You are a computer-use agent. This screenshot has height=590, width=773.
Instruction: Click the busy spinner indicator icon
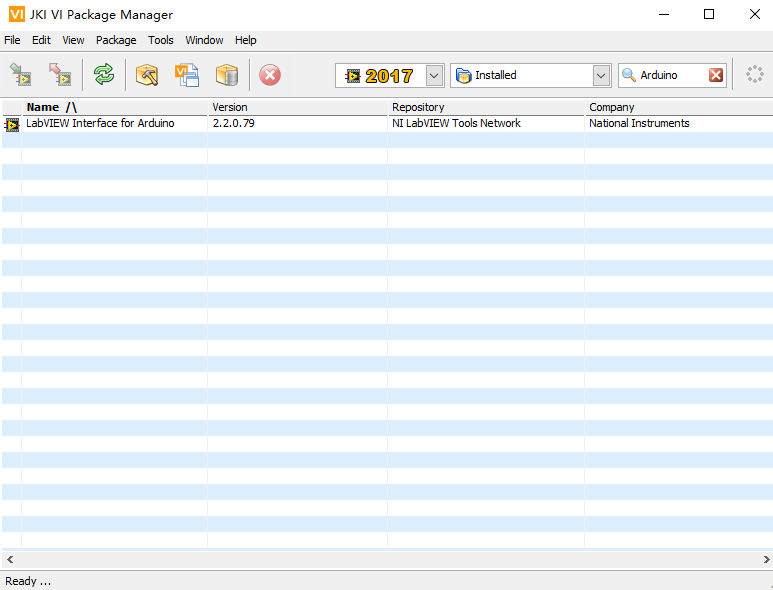(x=754, y=74)
